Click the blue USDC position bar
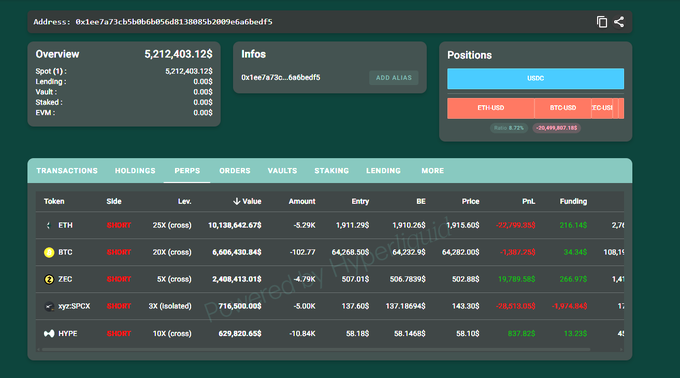The image size is (680, 378). 536,78
